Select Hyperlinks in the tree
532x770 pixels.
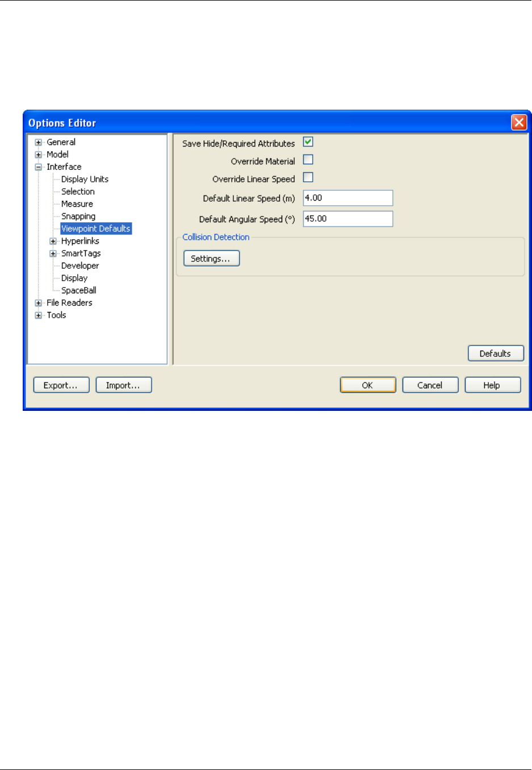(80, 241)
